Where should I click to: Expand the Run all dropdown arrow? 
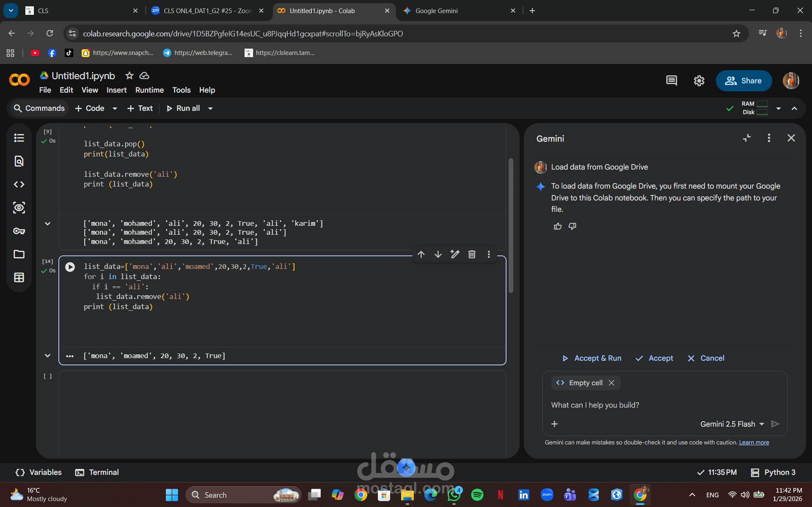(210, 108)
